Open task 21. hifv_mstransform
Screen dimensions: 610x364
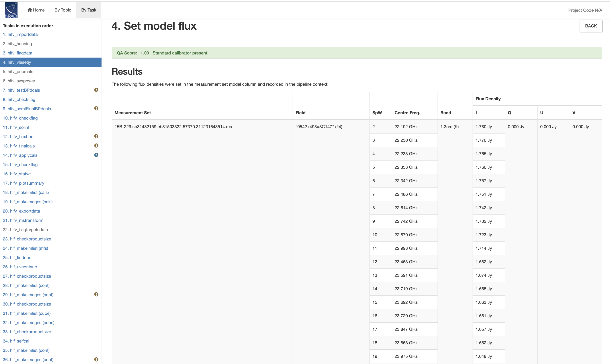23,221
